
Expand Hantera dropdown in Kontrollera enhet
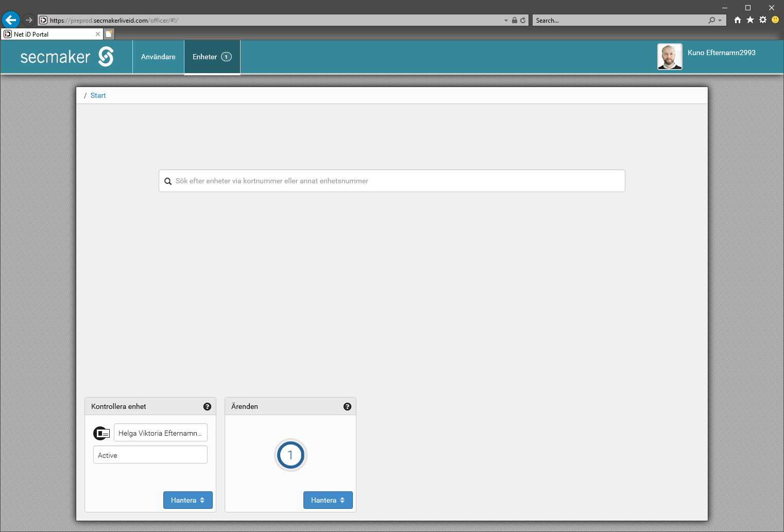(188, 500)
